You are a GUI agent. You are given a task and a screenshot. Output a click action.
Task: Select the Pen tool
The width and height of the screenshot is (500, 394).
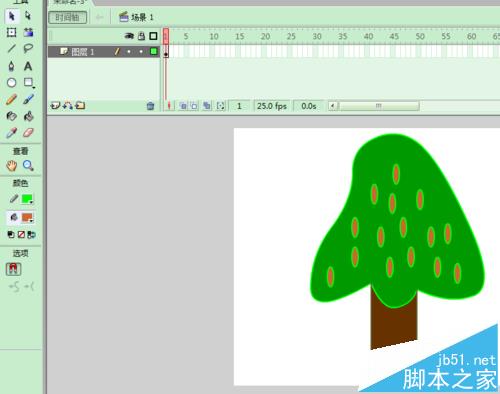point(12,66)
